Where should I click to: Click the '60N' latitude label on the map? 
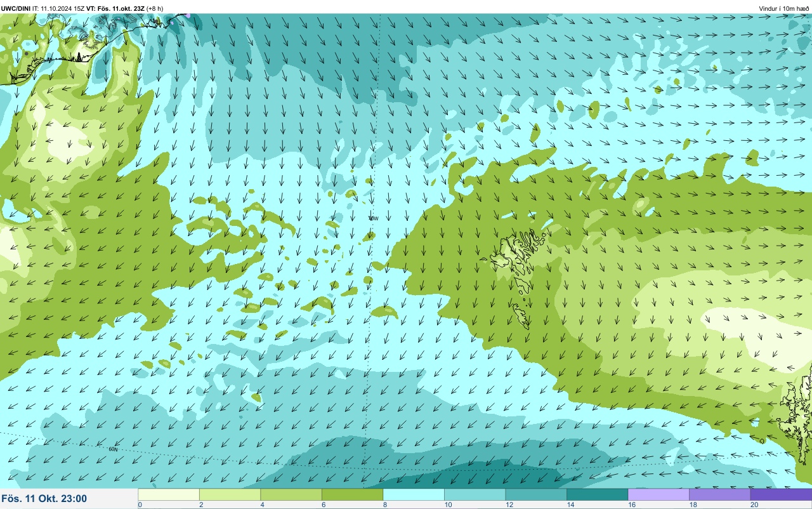coord(113,449)
